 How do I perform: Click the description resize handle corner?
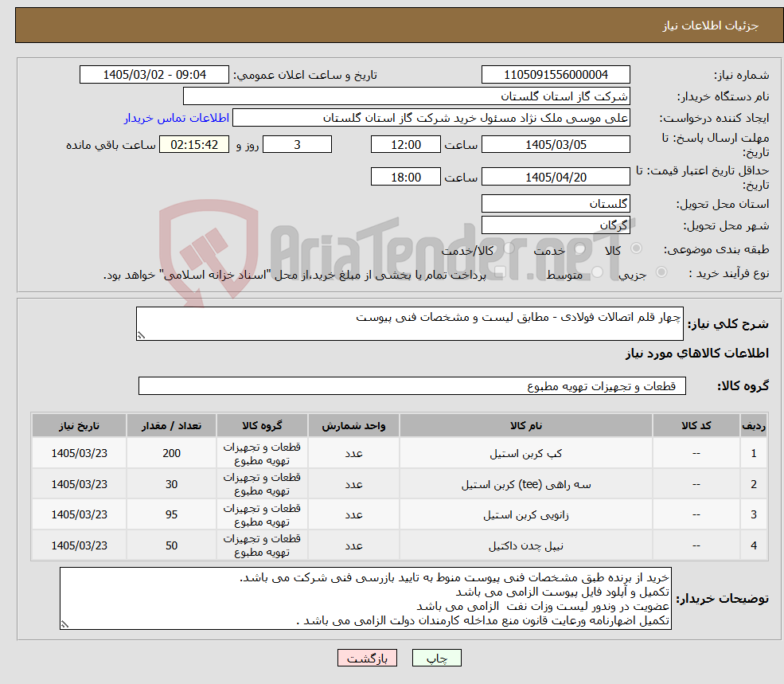pyautogui.click(x=141, y=336)
